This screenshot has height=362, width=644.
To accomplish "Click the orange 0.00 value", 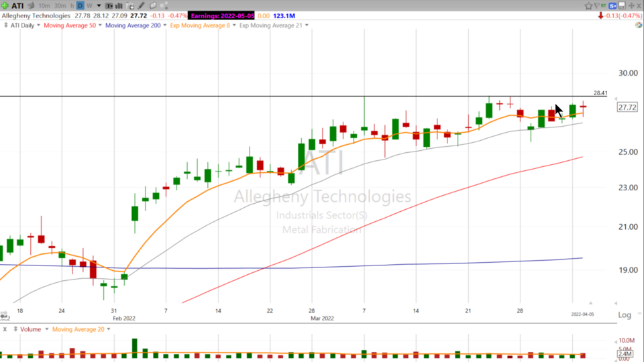I will point(263,15).
